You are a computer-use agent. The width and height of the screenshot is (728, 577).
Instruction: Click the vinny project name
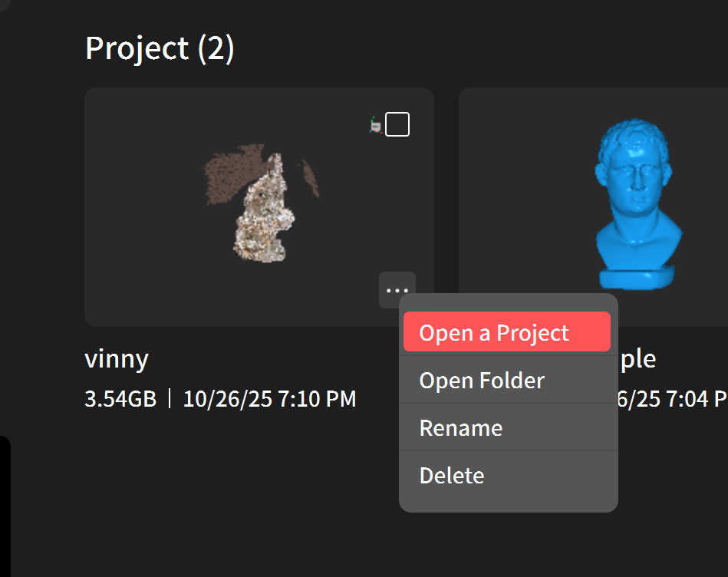click(117, 359)
